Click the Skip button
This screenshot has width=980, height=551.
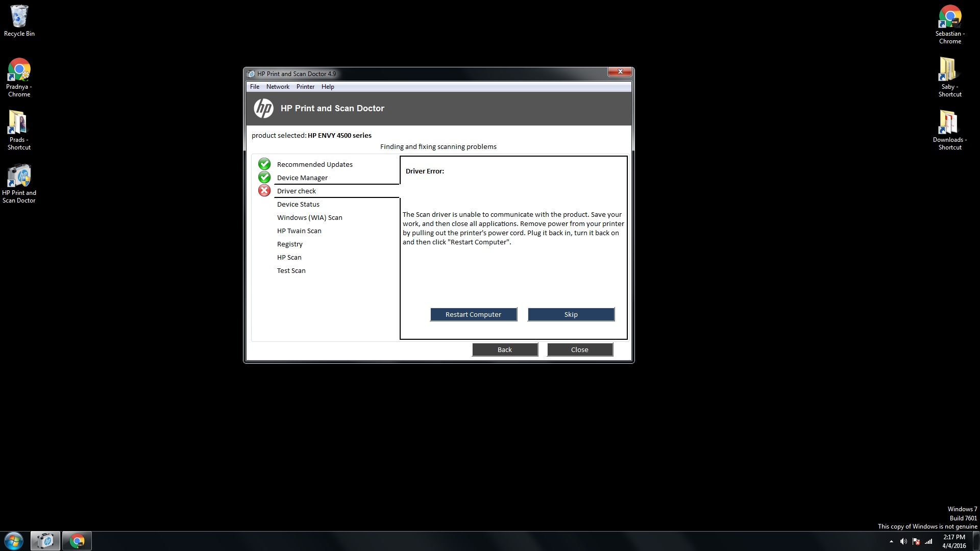571,314
